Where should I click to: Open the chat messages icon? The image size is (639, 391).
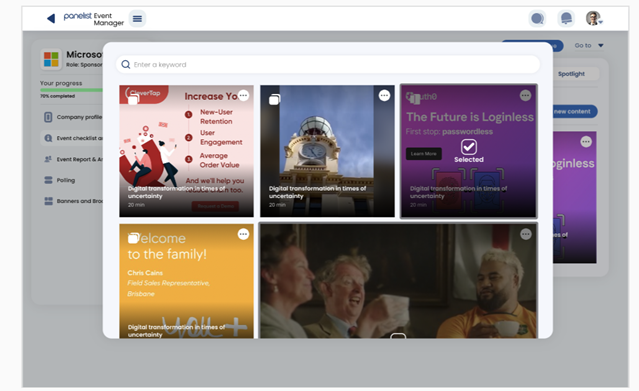(x=537, y=18)
